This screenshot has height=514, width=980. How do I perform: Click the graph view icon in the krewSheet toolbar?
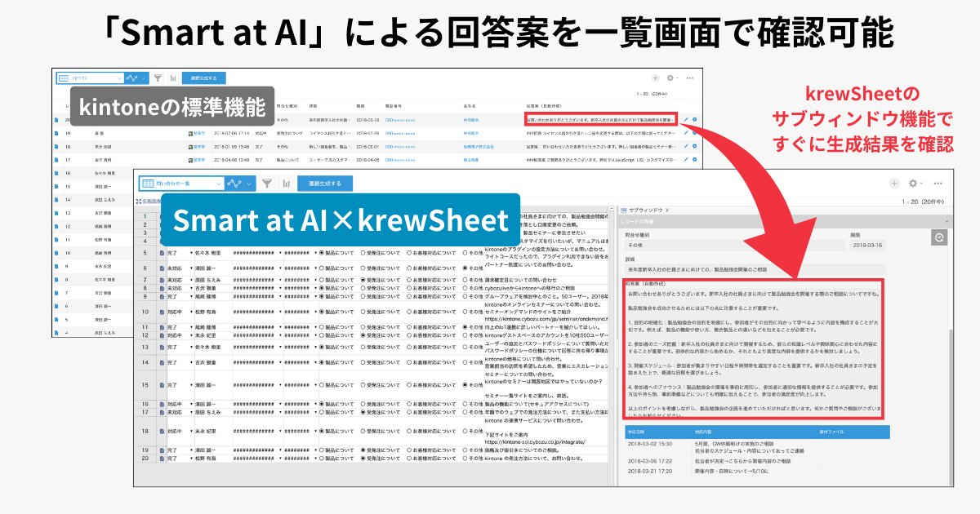pyautogui.click(x=235, y=184)
